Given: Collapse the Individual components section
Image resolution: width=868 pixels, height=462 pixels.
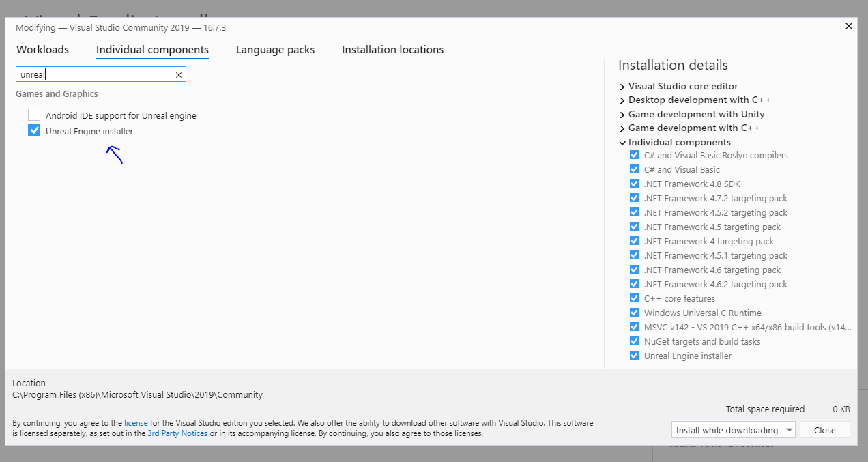Looking at the screenshot, I should 622,143.
